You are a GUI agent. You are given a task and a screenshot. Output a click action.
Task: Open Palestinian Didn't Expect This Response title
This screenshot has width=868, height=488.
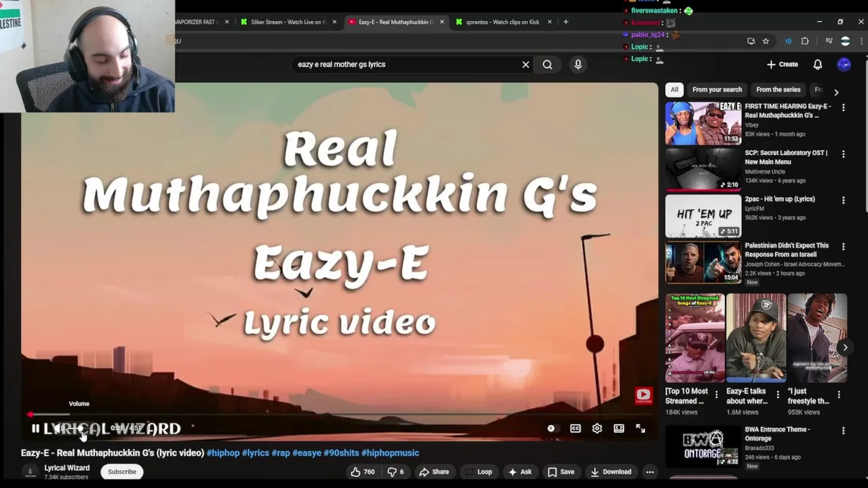tap(787, 250)
